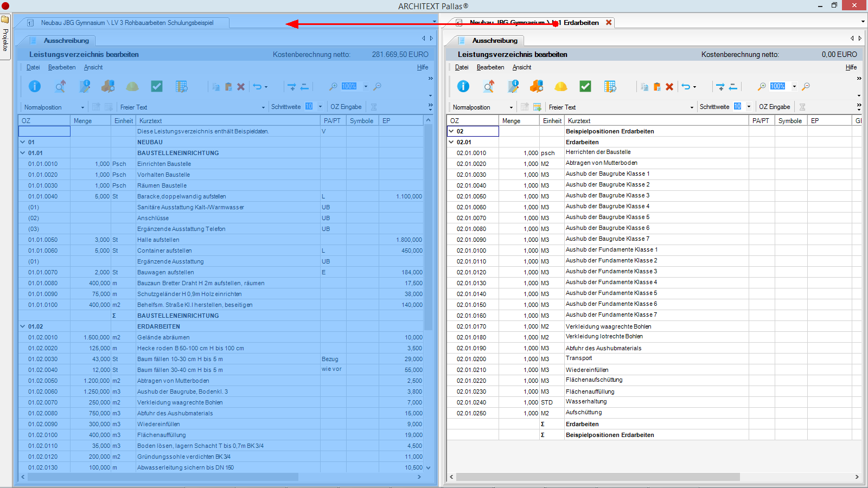Screen dimensions: 868x488
Task: Open Ansicht menu in right pane
Action: coord(522,67)
